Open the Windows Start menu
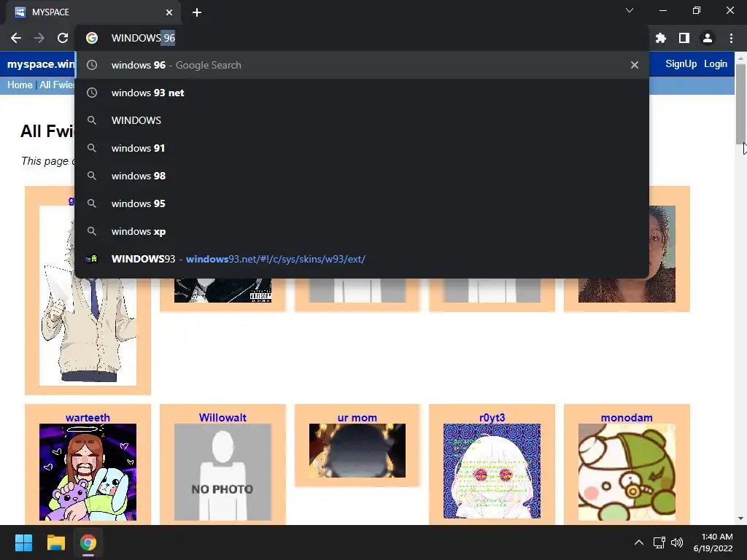The height and width of the screenshot is (560, 747). tap(23, 542)
